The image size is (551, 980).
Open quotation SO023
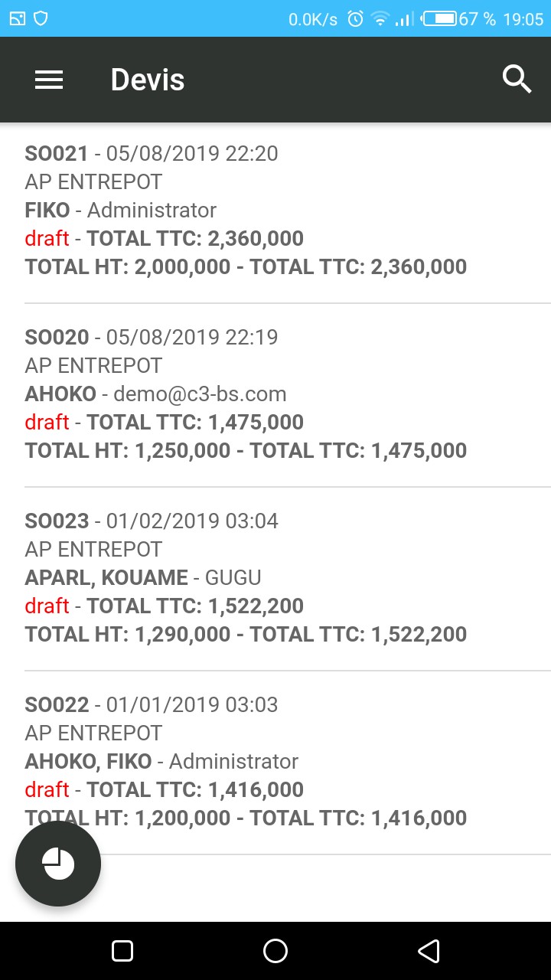[x=57, y=521]
